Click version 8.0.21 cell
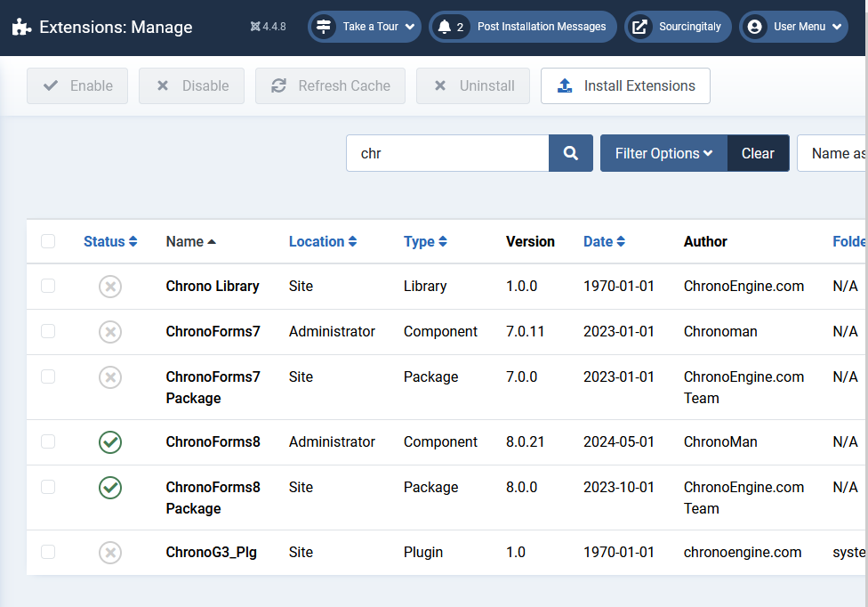Screen dimensions: 868x607 [x=525, y=442]
